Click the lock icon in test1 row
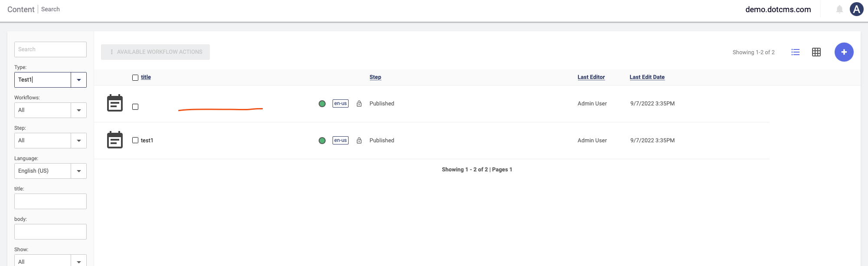Screen dimensions: 868x266 [x=359, y=141]
